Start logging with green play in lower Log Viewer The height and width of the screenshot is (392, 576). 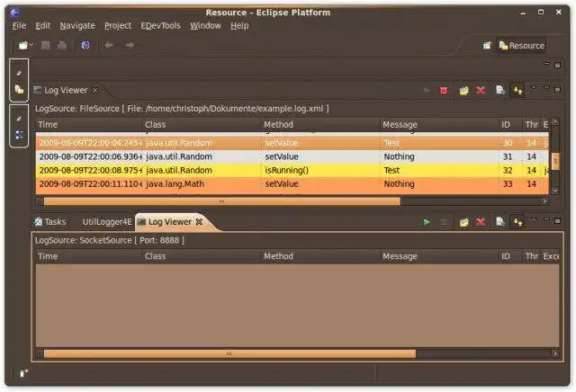coord(427,222)
